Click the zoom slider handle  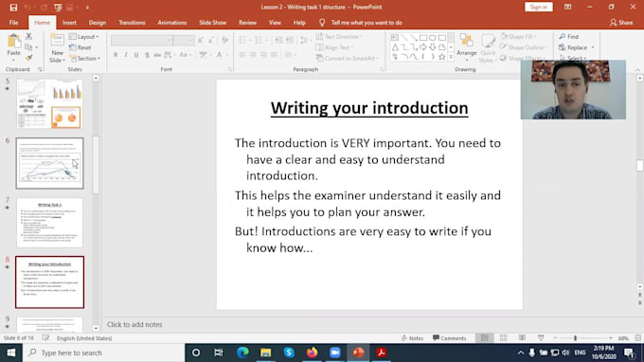[576, 337]
